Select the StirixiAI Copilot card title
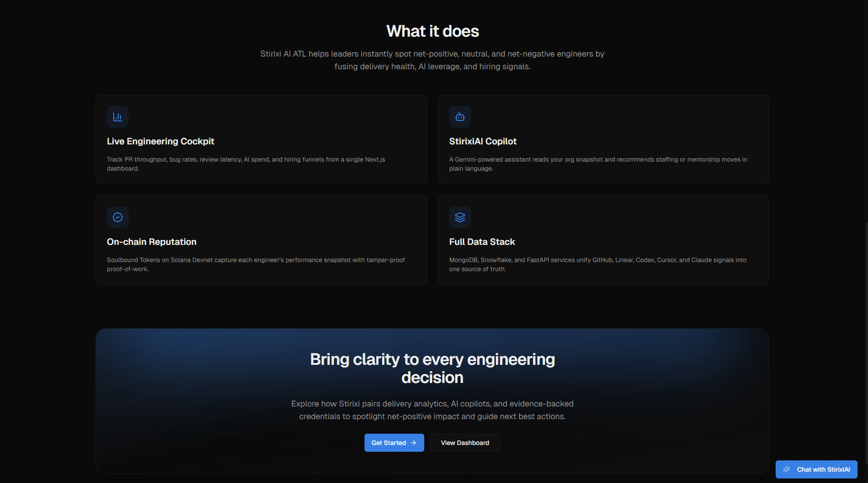 (x=483, y=141)
